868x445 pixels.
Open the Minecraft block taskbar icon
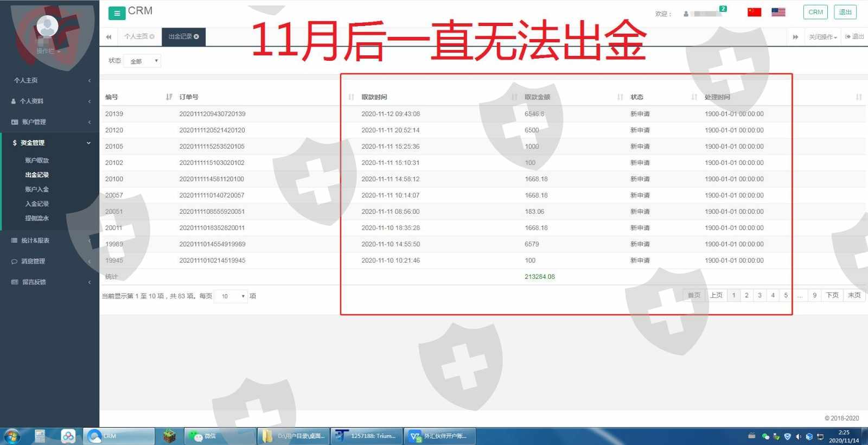169,436
